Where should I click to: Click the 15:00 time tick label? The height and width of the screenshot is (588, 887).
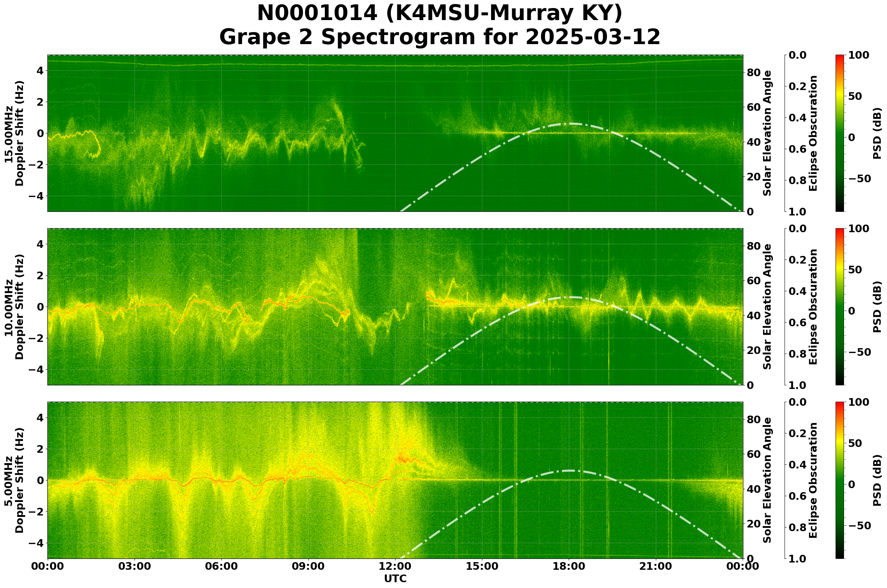coord(482,566)
